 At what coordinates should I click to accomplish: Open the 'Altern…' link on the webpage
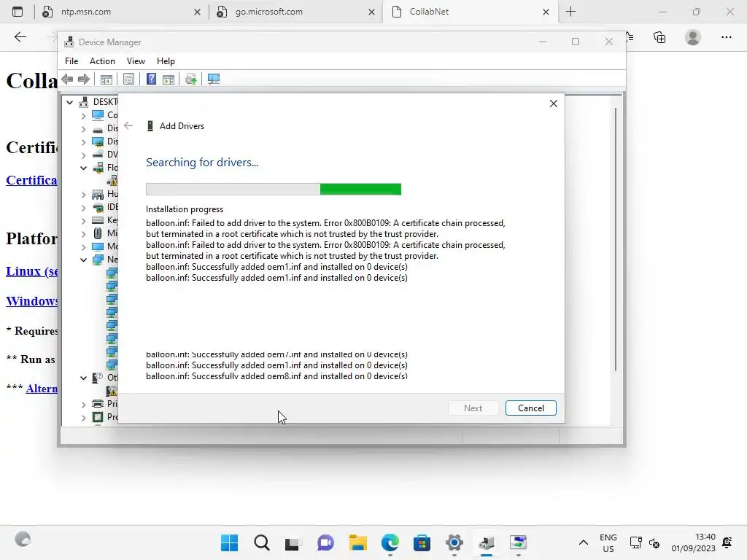42,389
